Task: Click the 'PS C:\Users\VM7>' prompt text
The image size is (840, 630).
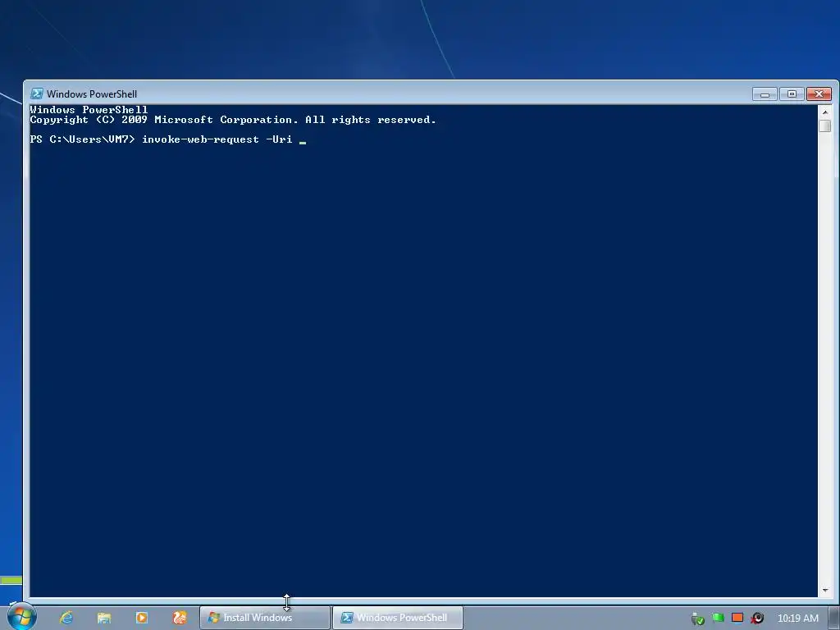Action: (x=83, y=139)
